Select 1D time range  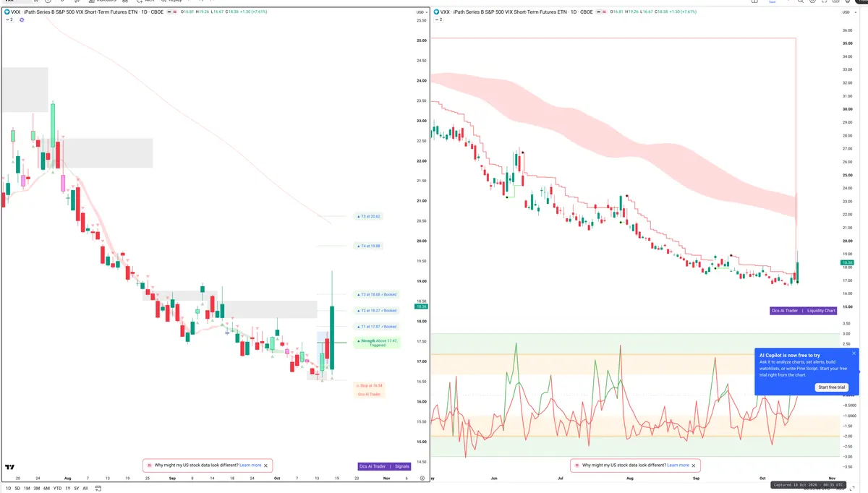[x=9, y=489]
